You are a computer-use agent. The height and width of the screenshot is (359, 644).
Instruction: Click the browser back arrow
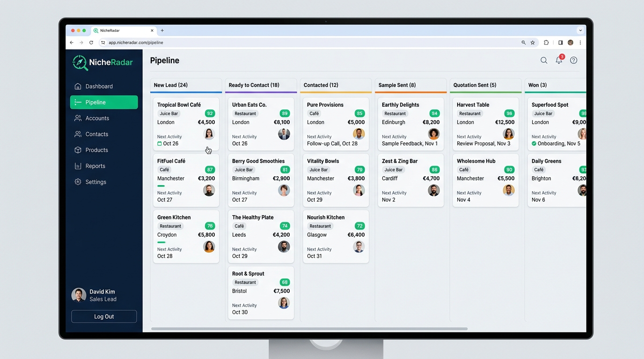[x=72, y=43]
